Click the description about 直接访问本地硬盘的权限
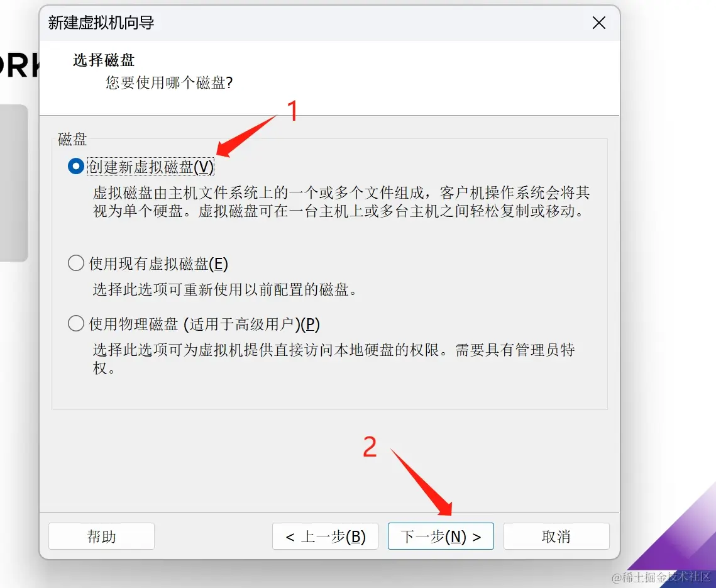This screenshot has width=716, height=588. (x=334, y=358)
